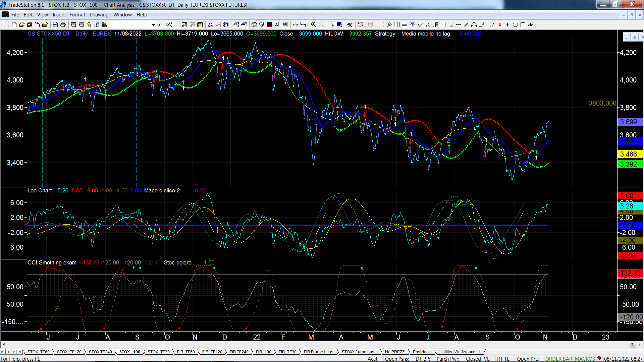Switch to the STOX_TF60 workspace tab
Viewport: 644px width, 362px height.
coord(38,352)
